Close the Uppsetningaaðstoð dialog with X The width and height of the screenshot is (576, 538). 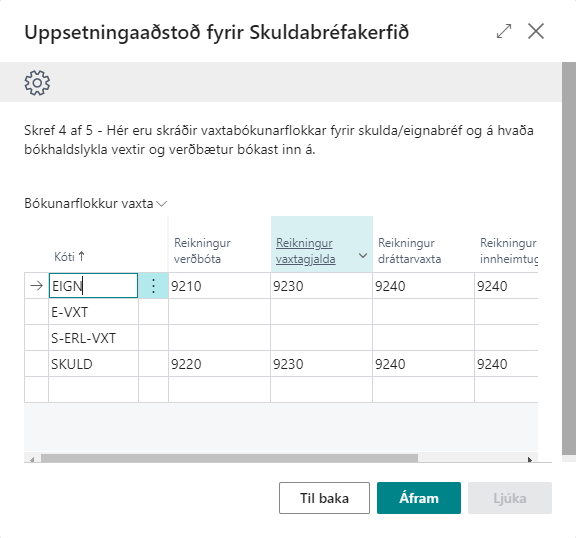coord(536,31)
